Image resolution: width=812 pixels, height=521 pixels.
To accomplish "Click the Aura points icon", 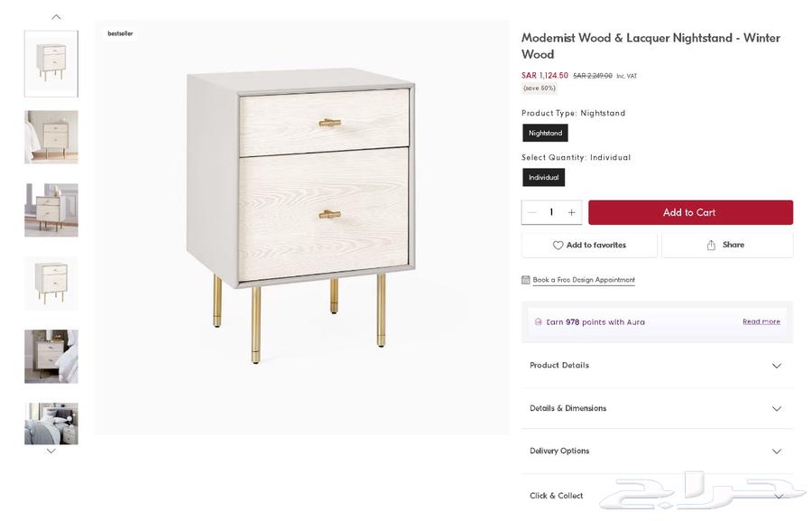I will tap(538, 322).
